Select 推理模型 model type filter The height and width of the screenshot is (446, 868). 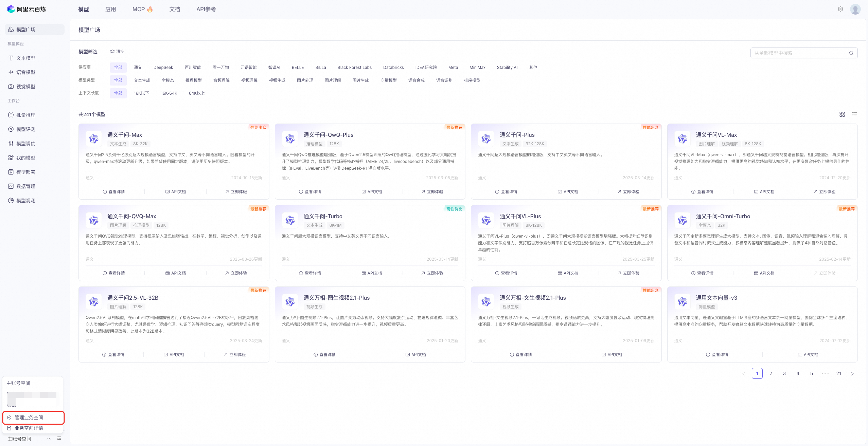(194, 80)
